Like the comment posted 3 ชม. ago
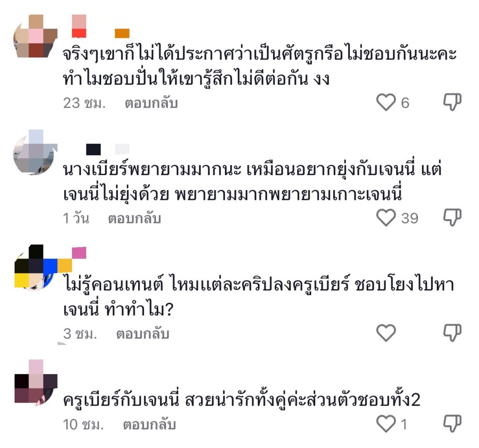Image resolution: width=479 pixels, height=448 pixels. point(386,333)
